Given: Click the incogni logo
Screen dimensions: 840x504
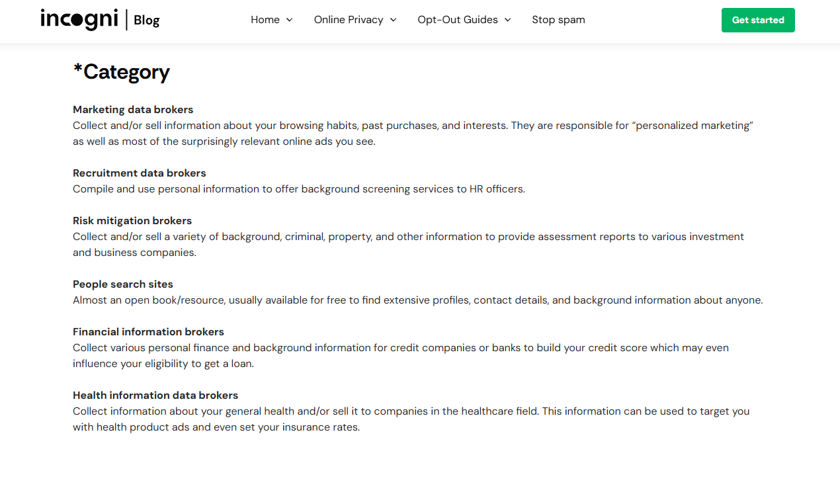Looking at the screenshot, I should pos(79,19).
